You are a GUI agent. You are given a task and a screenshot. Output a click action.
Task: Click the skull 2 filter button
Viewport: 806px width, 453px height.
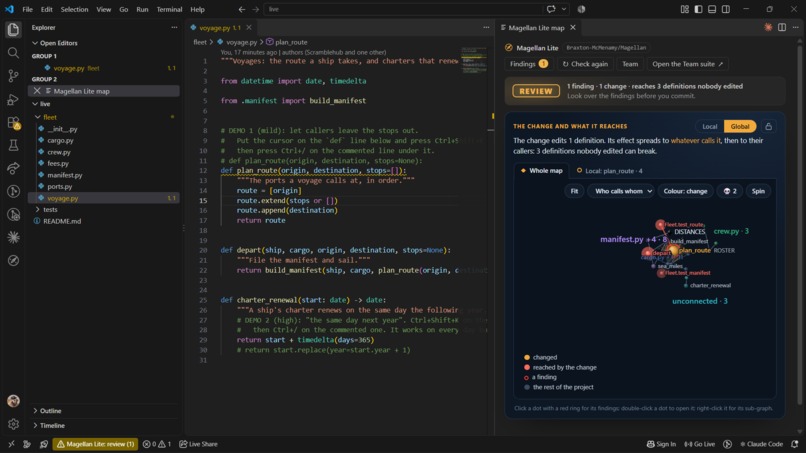(730, 191)
